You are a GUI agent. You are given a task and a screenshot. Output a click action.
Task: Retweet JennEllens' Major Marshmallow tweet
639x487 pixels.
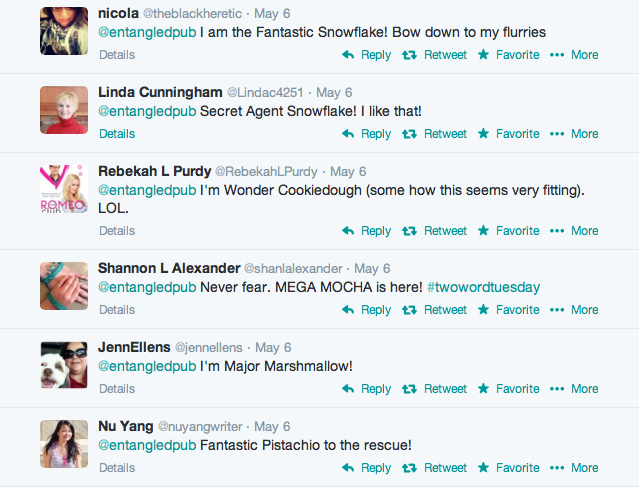tap(434, 389)
